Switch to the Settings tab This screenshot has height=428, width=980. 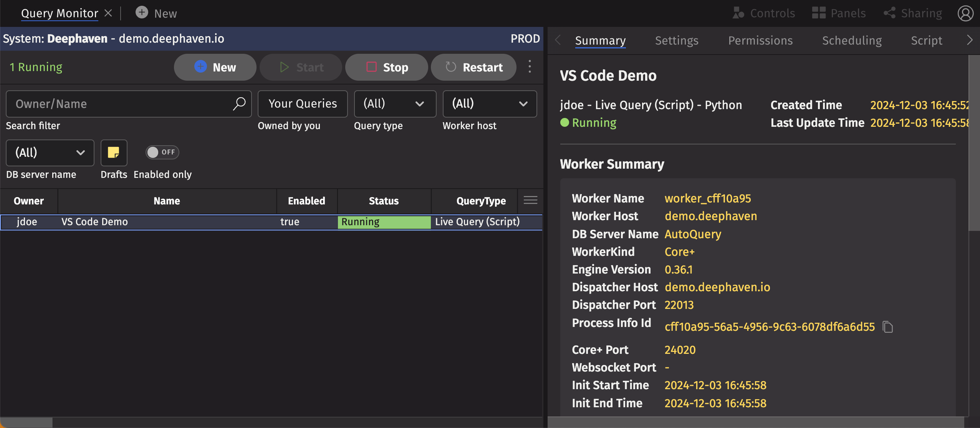(x=676, y=40)
